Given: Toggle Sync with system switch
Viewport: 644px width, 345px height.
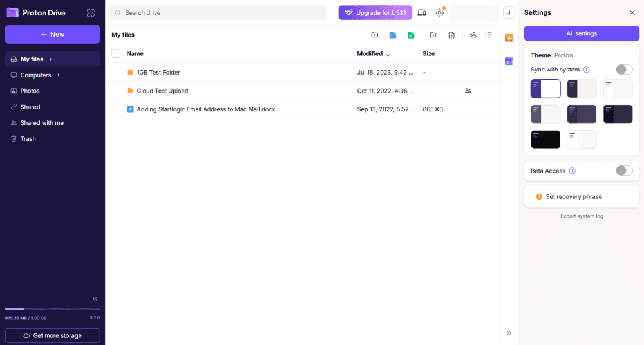Looking at the screenshot, I should point(623,70).
